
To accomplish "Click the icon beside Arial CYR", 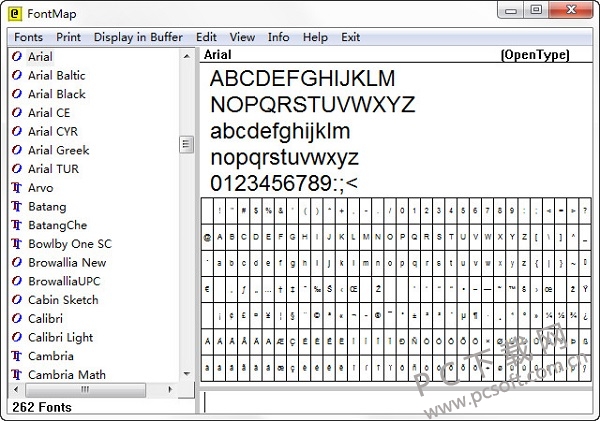I will pyautogui.click(x=17, y=132).
